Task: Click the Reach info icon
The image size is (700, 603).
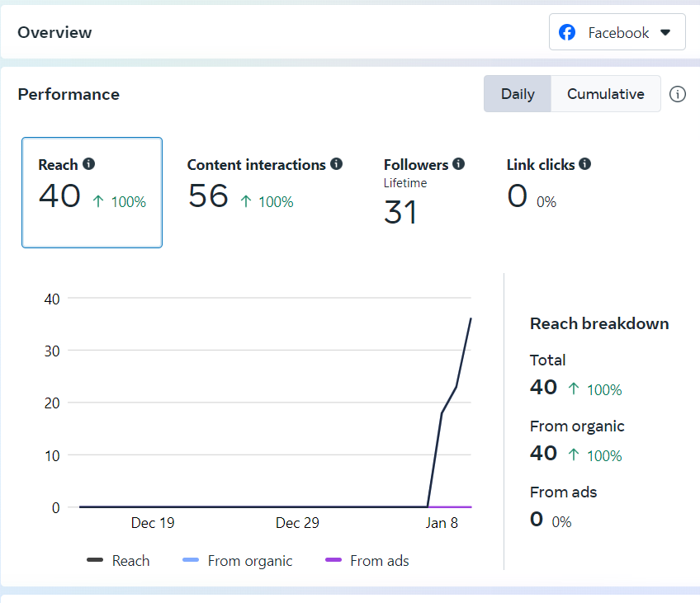Action: pos(89,164)
